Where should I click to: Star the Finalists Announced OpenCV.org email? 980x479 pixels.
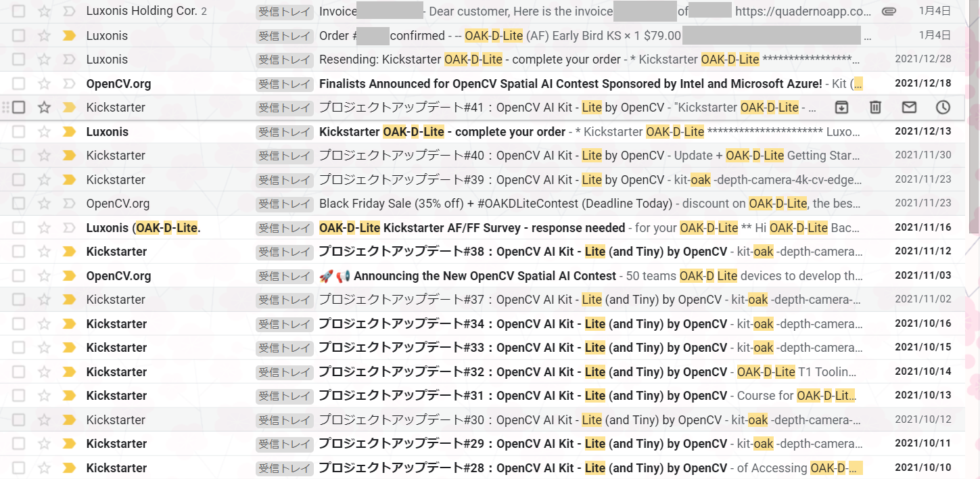44,84
